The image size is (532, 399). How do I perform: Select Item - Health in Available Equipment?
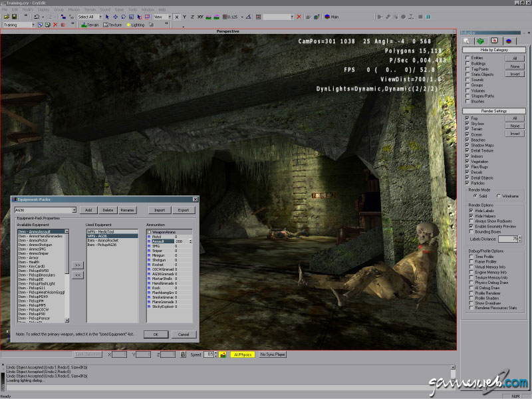[43, 262]
